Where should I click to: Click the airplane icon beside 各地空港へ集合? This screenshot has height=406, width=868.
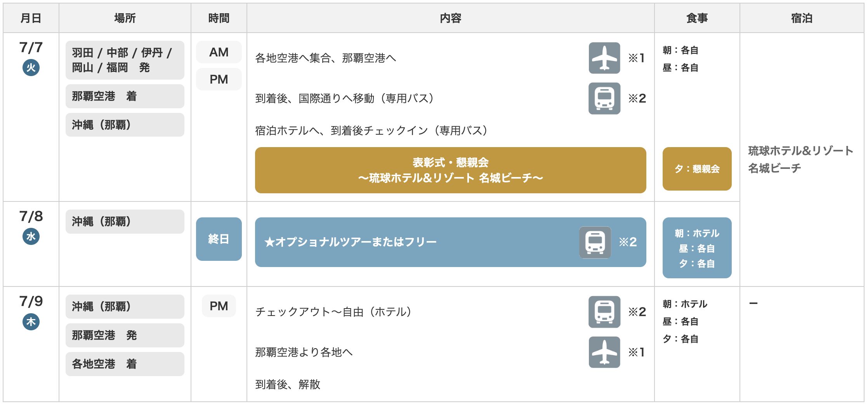[604, 58]
